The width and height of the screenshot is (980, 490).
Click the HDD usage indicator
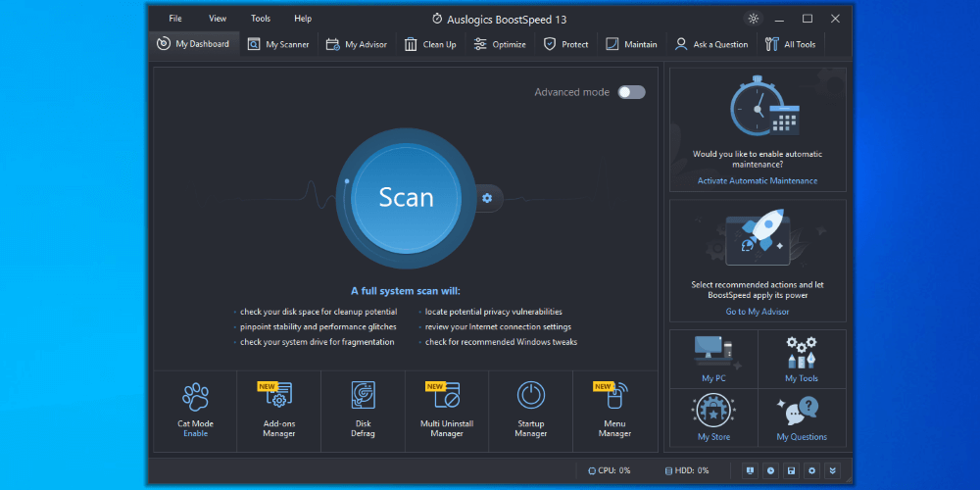pyautogui.click(x=686, y=470)
